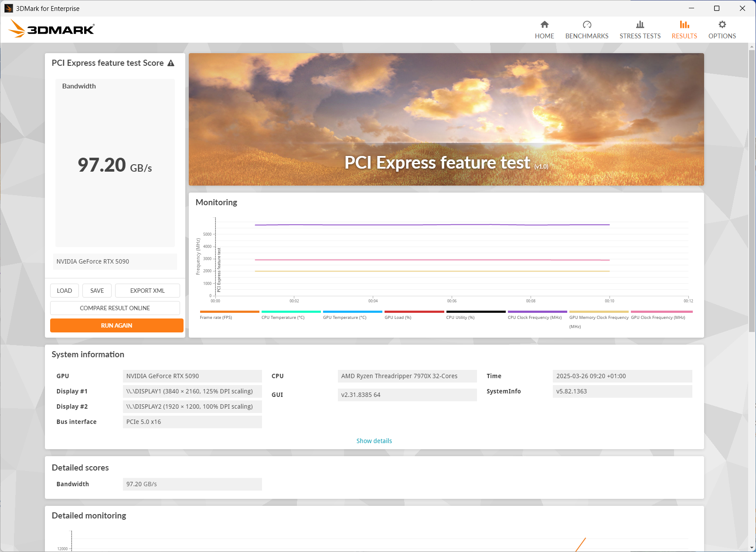Open OPTIONS tab label

pyautogui.click(x=722, y=36)
